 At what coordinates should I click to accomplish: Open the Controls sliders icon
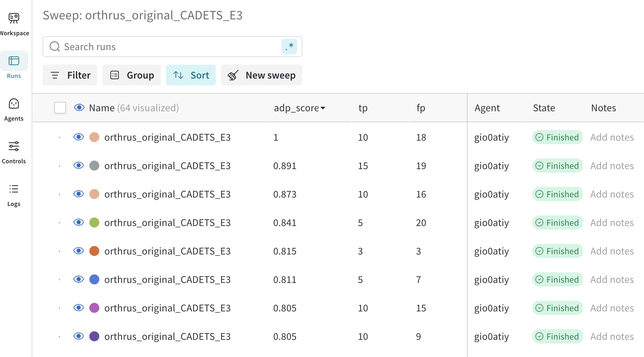coord(14,146)
